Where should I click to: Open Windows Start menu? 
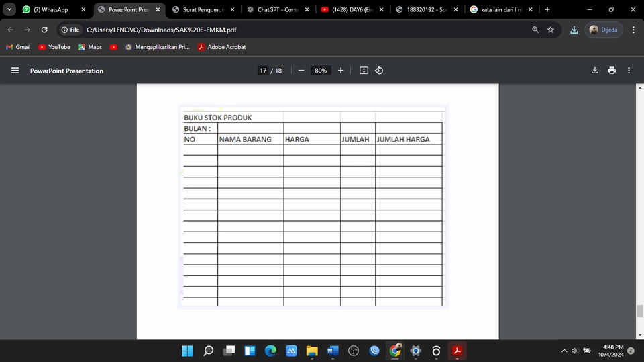pos(187,351)
